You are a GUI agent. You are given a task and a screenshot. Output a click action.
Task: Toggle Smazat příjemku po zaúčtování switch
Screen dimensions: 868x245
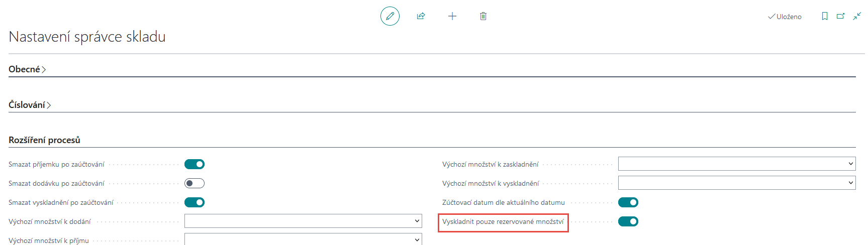coord(195,164)
